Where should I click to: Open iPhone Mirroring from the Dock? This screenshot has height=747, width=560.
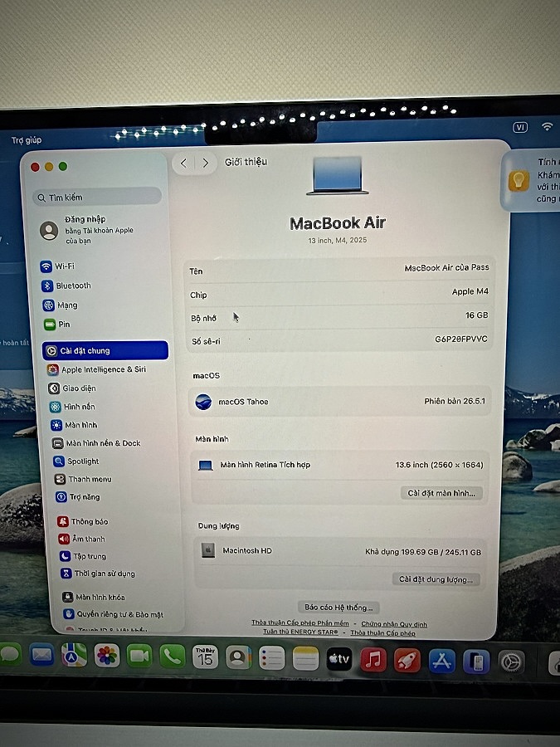(476, 662)
